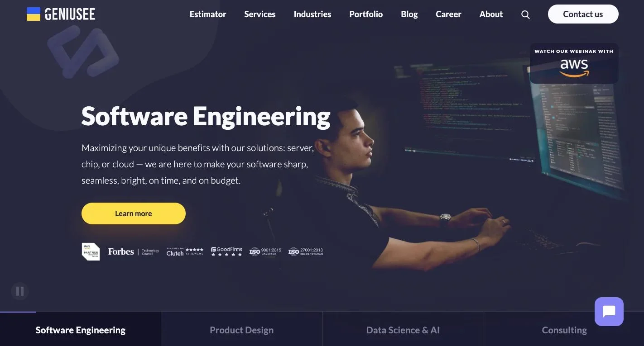This screenshot has height=346, width=644.
Task: Click the Contact us button
Action: click(583, 14)
